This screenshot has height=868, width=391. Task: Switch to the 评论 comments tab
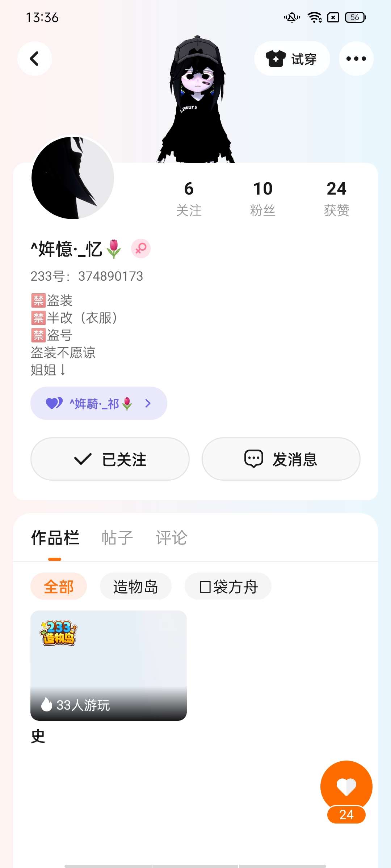(x=171, y=537)
